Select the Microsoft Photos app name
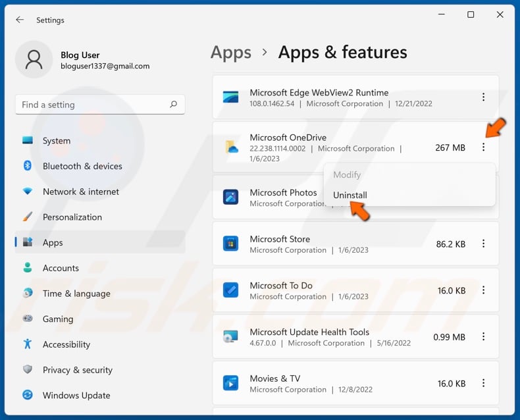 [x=283, y=192]
